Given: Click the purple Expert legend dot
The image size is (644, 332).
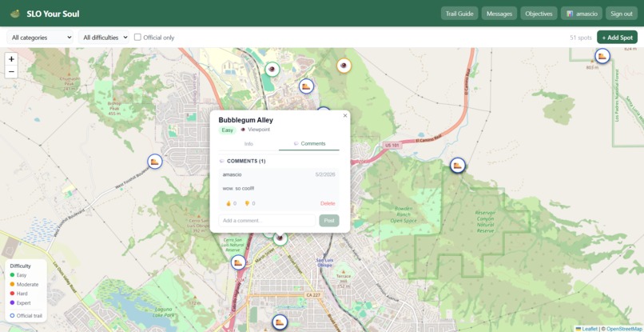Looking at the screenshot, I should click(12, 302).
